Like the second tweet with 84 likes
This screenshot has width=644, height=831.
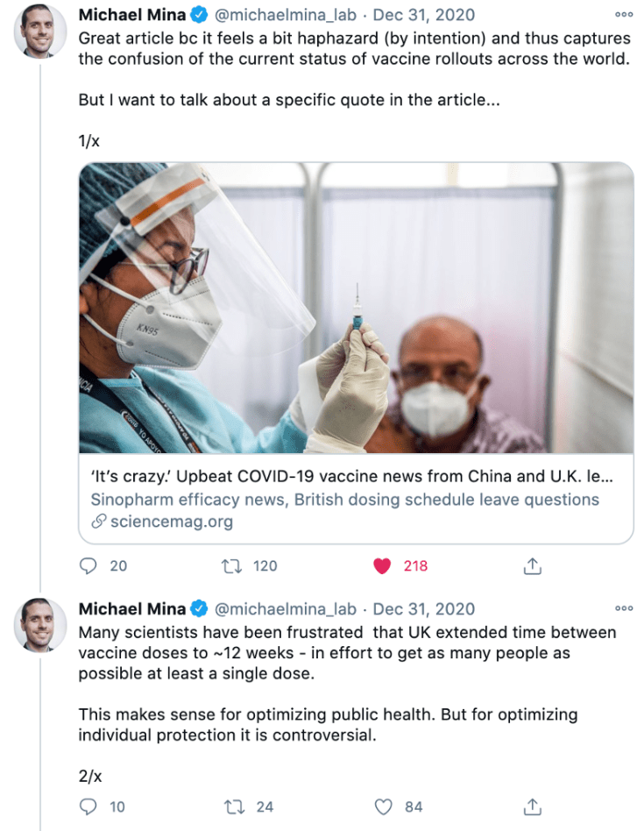click(382, 806)
